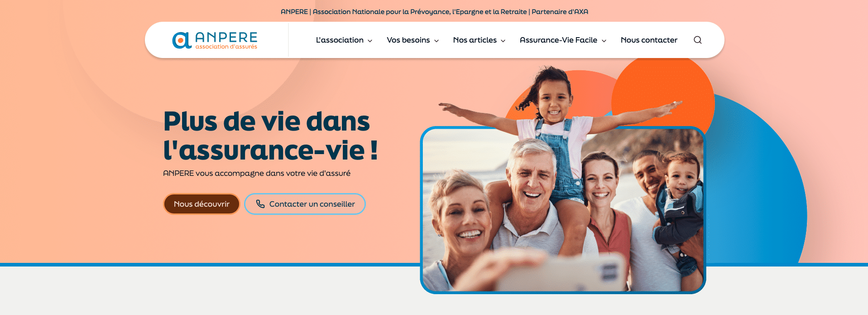Open the search magnifier icon
Screen dimensions: 868x315
[x=697, y=40]
